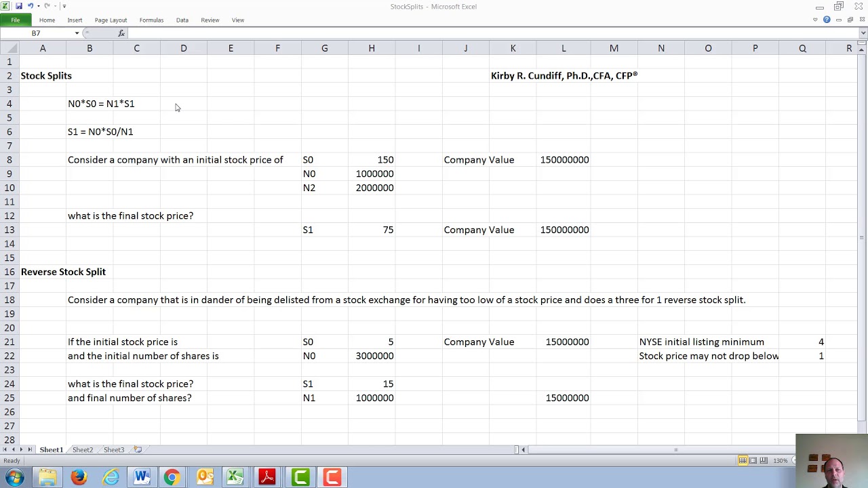The width and height of the screenshot is (868, 488).
Task: Launch Firefox from the taskbar
Action: click(79, 478)
